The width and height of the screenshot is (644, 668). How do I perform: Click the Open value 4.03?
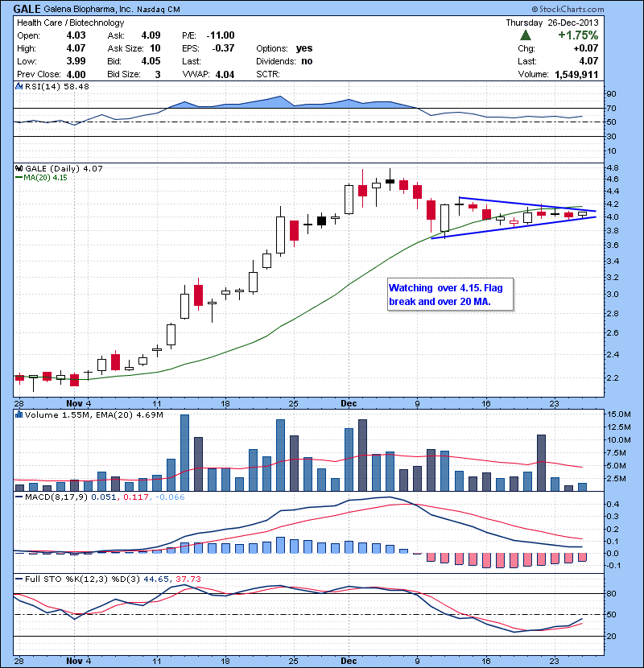pos(76,35)
